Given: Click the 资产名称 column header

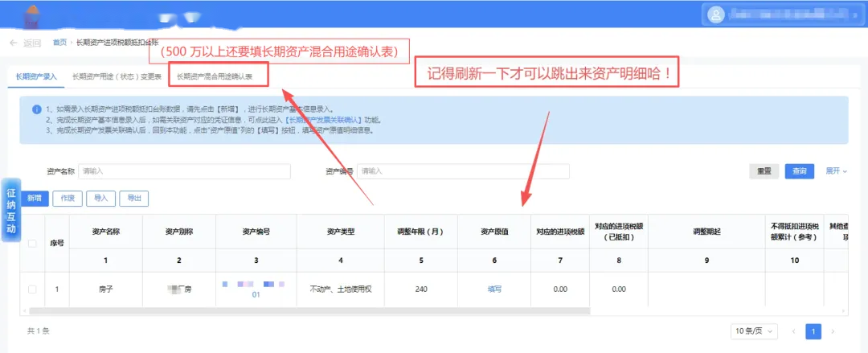Looking at the screenshot, I should click(x=106, y=232).
